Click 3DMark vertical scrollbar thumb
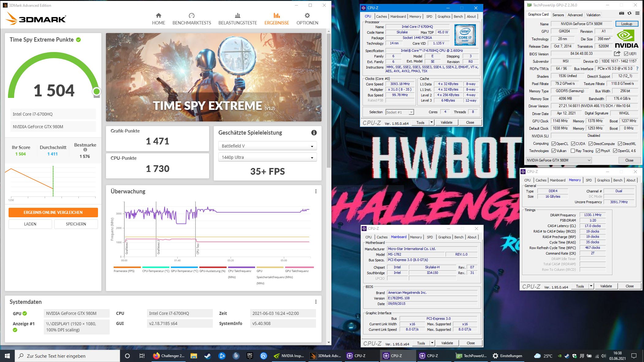644x362 pixels. [329, 101]
